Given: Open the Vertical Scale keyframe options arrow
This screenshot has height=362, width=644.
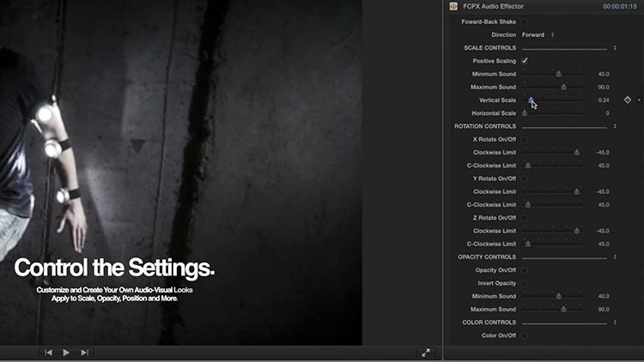Looking at the screenshot, I should 639,100.
